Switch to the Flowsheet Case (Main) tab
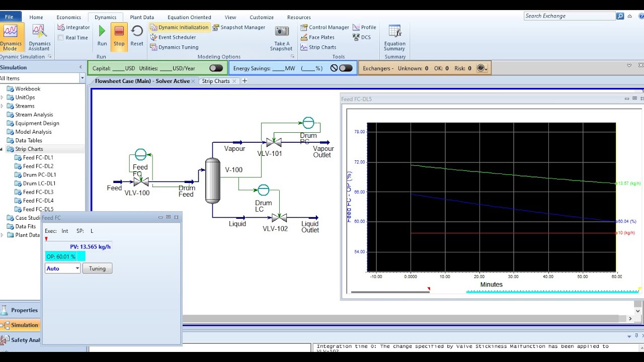The image size is (644, 362). pyautogui.click(x=142, y=81)
